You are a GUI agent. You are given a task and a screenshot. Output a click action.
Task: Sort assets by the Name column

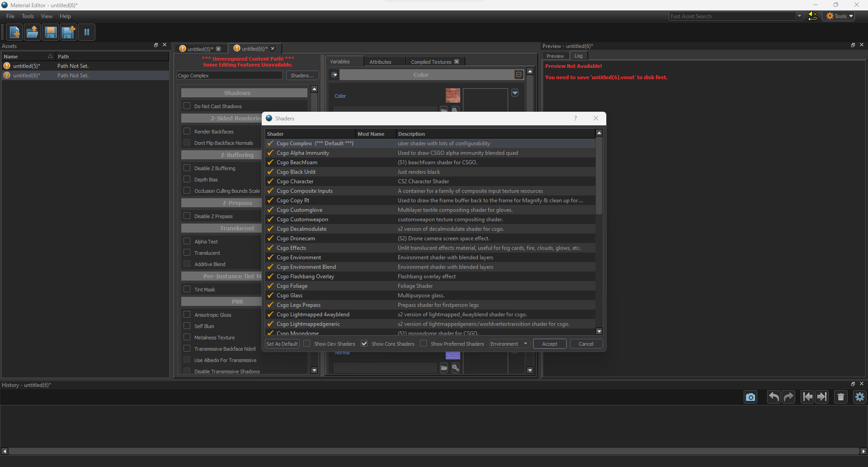click(28, 57)
